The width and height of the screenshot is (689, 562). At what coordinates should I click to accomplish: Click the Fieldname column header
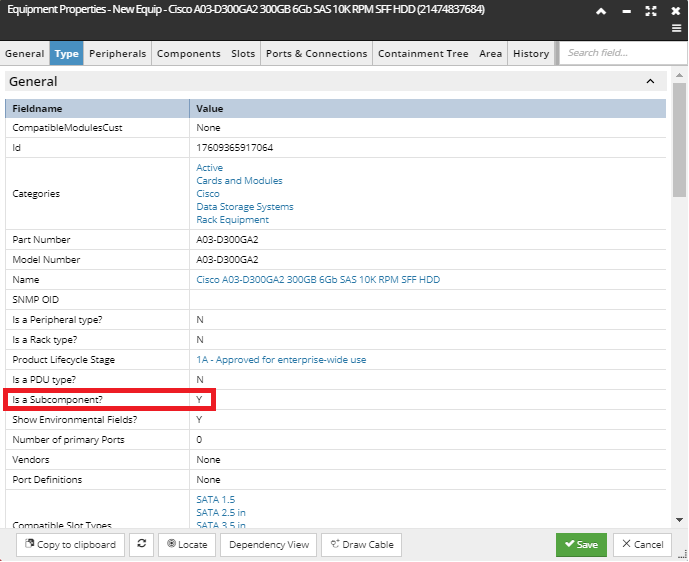[97, 109]
